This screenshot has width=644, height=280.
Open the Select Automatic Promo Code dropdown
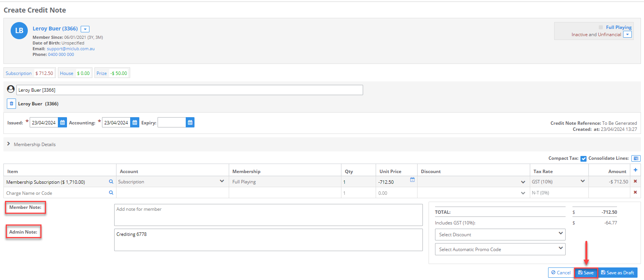click(500, 249)
